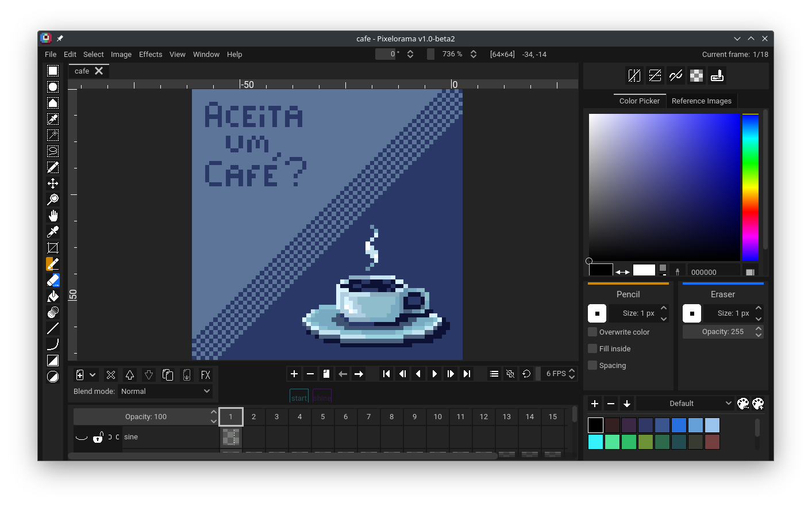Toggle the Spacing checkbox
Screen dimensions: 812x506
coord(592,365)
